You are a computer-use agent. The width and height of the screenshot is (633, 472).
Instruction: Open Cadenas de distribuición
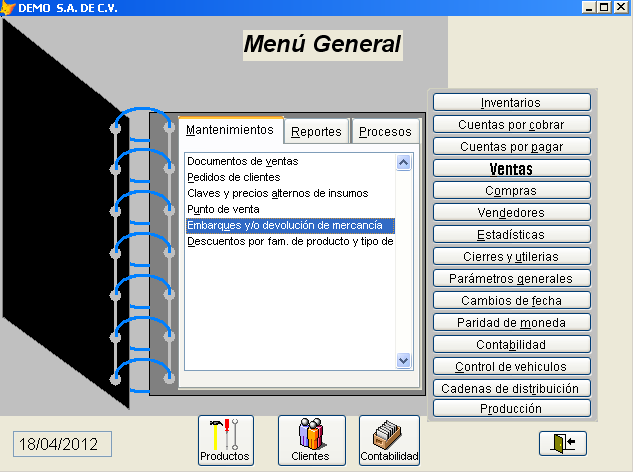coord(512,388)
